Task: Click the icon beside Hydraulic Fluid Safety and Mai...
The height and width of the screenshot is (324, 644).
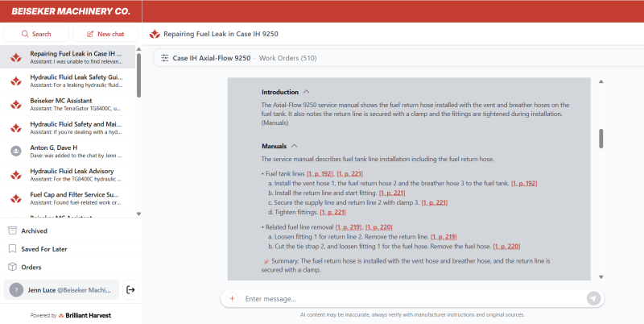Action: 16,128
